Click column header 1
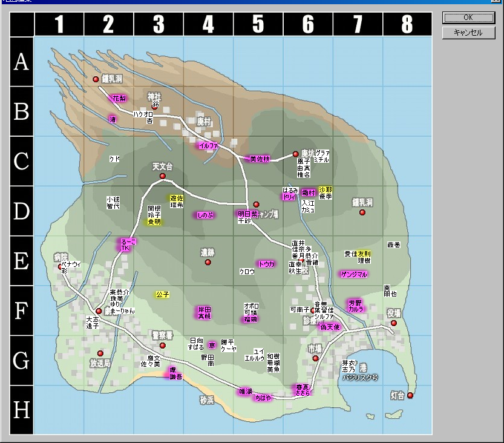The width and height of the screenshot is (504, 443). [59, 24]
